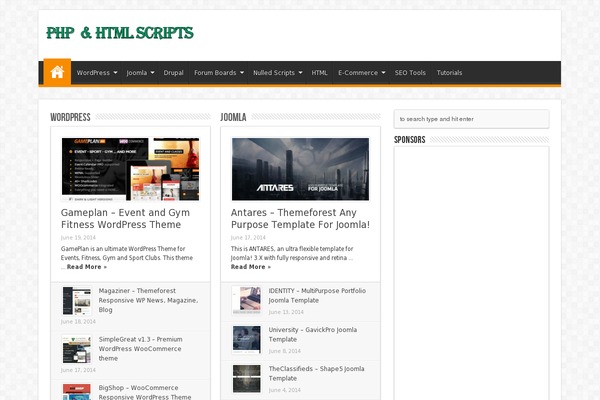Viewport: 600px width, 400px height.
Task: Open the SEO Tools menu item
Action: [x=410, y=72]
